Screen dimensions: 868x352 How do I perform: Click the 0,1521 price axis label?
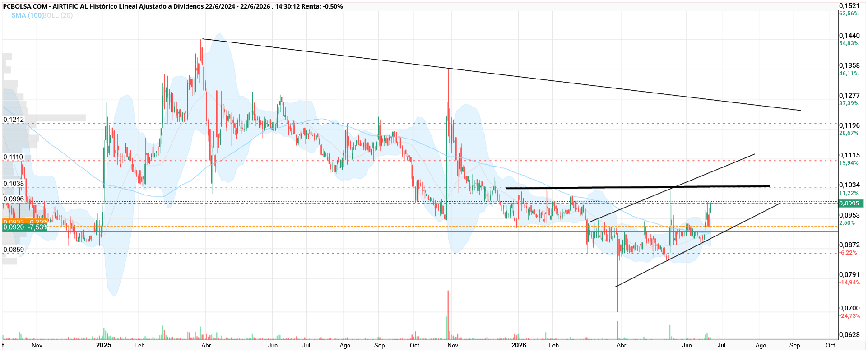click(849, 6)
